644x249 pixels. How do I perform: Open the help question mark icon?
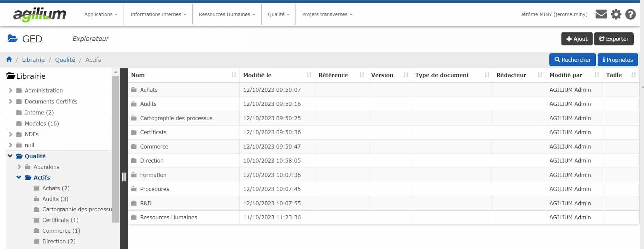click(x=630, y=14)
